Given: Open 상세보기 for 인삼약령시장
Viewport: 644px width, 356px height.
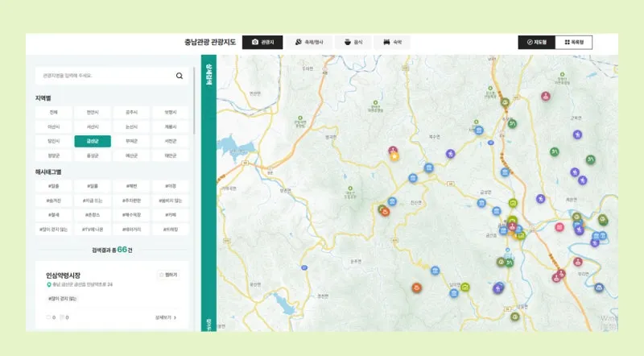Looking at the screenshot, I should click(166, 317).
